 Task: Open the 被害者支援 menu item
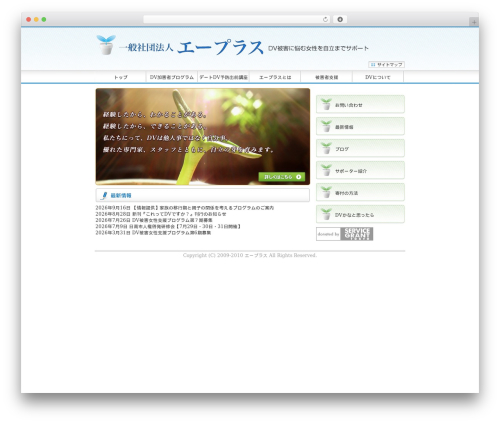click(x=326, y=77)
